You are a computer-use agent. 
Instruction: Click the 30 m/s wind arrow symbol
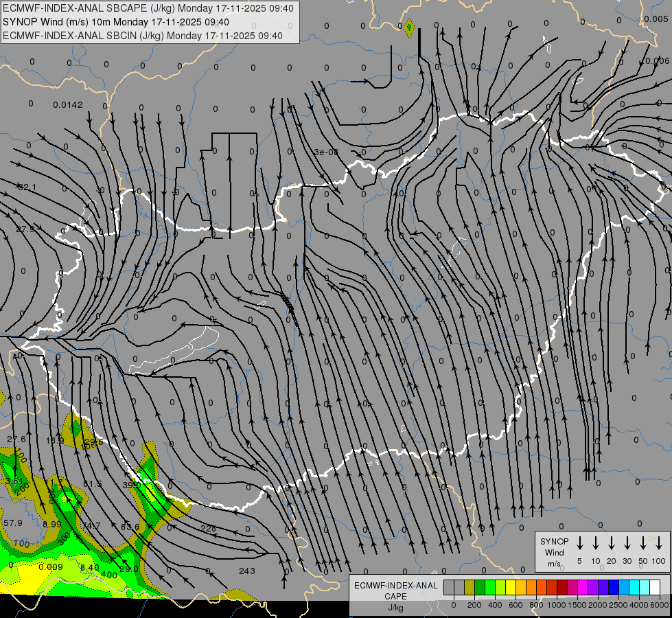click(x=627, y=543)
